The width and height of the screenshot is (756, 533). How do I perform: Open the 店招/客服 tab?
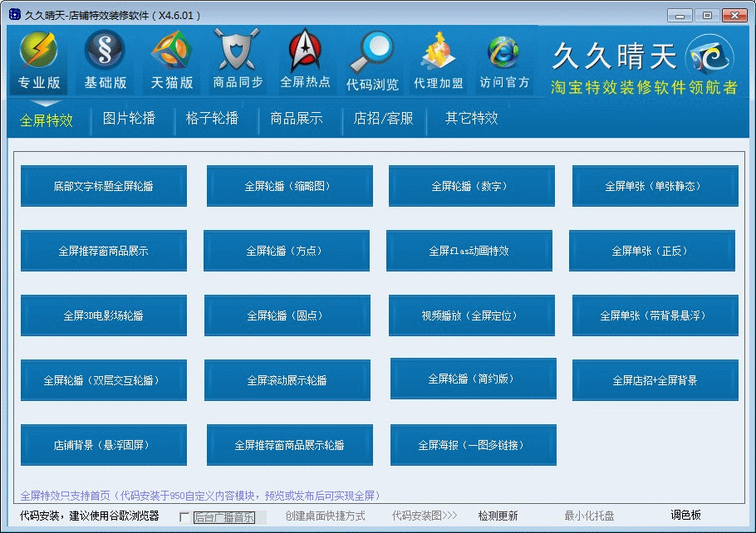click(383, 119)
